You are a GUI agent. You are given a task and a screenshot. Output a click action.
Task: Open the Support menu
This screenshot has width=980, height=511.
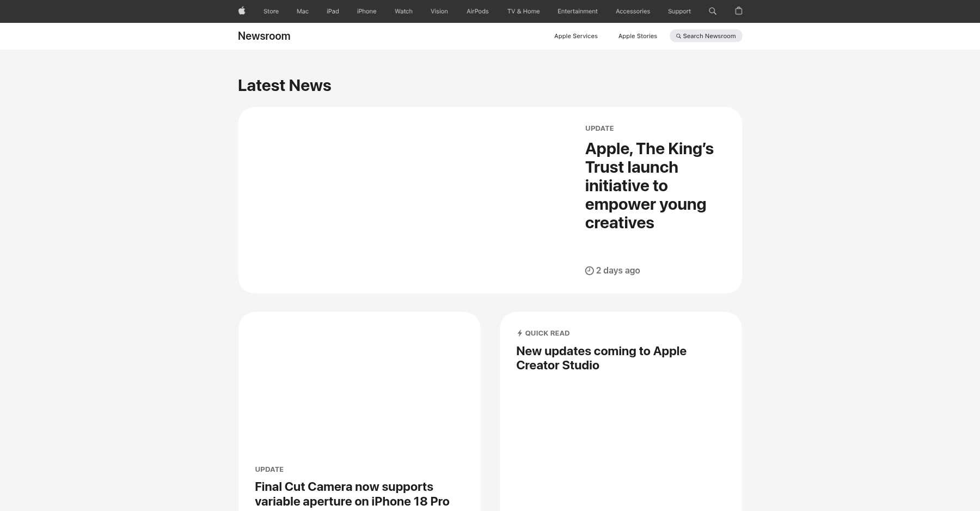coord(679,11)
